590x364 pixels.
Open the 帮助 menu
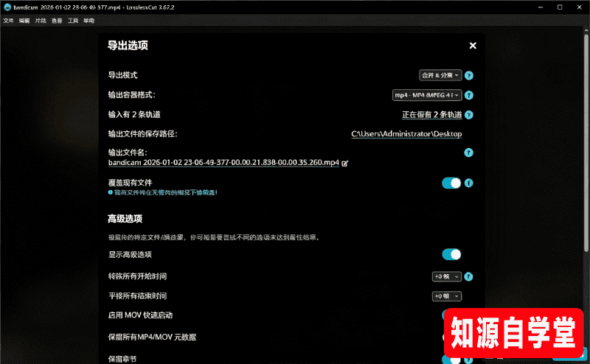[x=89, y=21]
